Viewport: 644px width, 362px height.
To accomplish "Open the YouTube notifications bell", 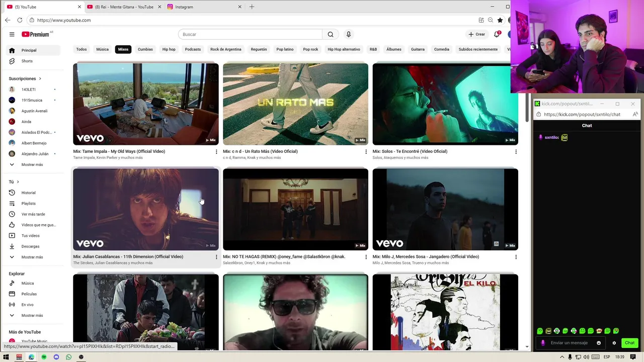I will click(497, 34).
